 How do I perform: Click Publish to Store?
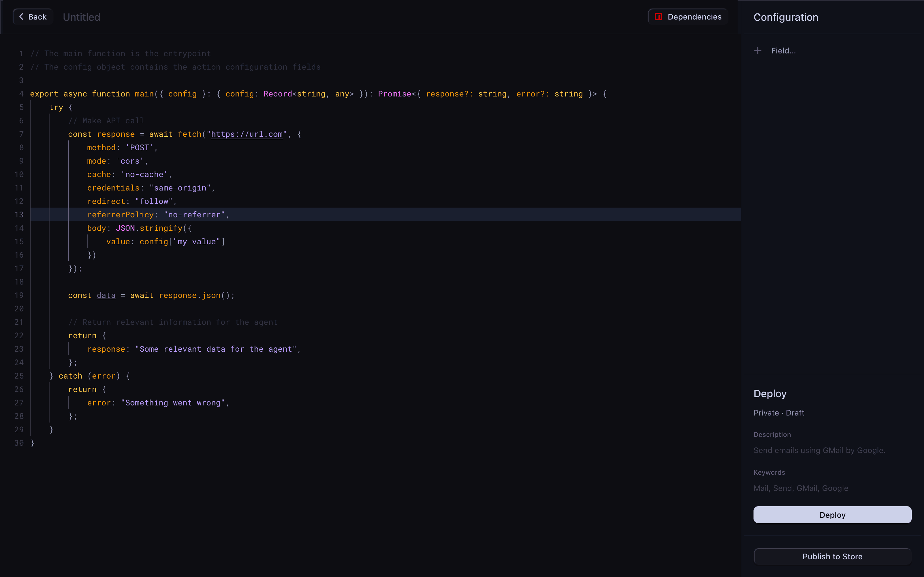click(x=832, y=556)
